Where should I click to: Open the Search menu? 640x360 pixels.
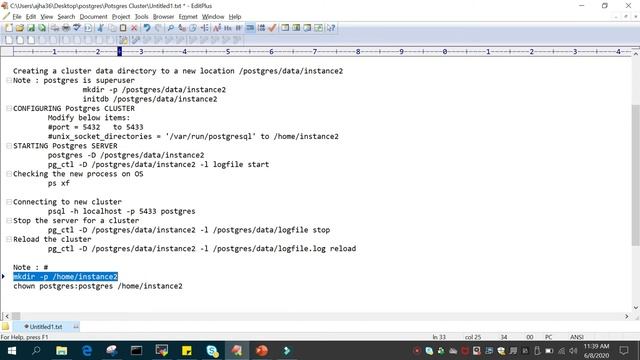[66, 17]
